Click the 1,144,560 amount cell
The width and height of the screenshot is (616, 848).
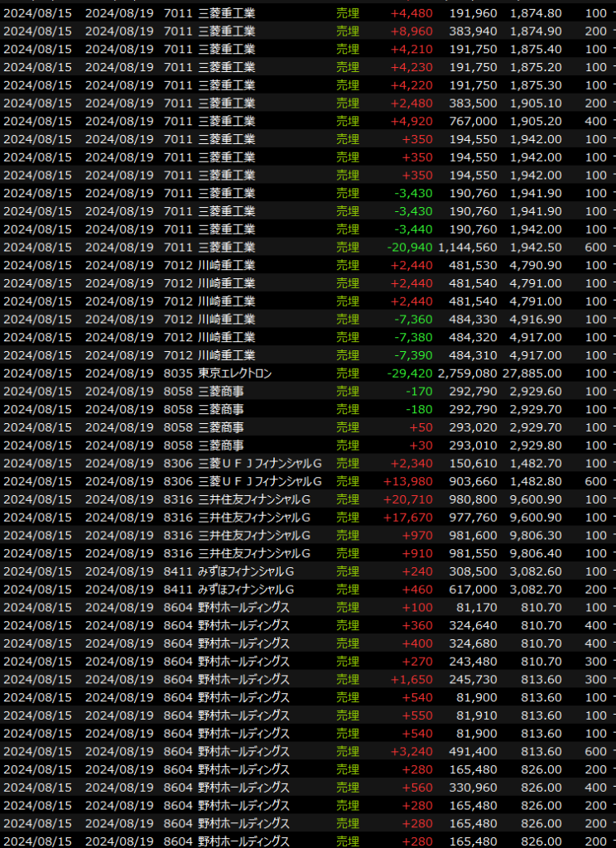point(468,248)
